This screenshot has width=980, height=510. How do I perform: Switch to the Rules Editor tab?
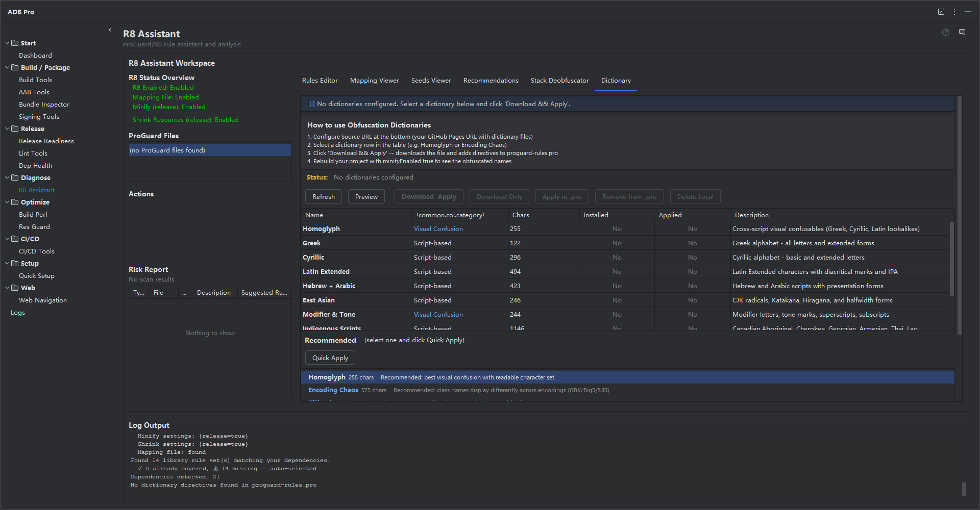(x=320, y=81)
